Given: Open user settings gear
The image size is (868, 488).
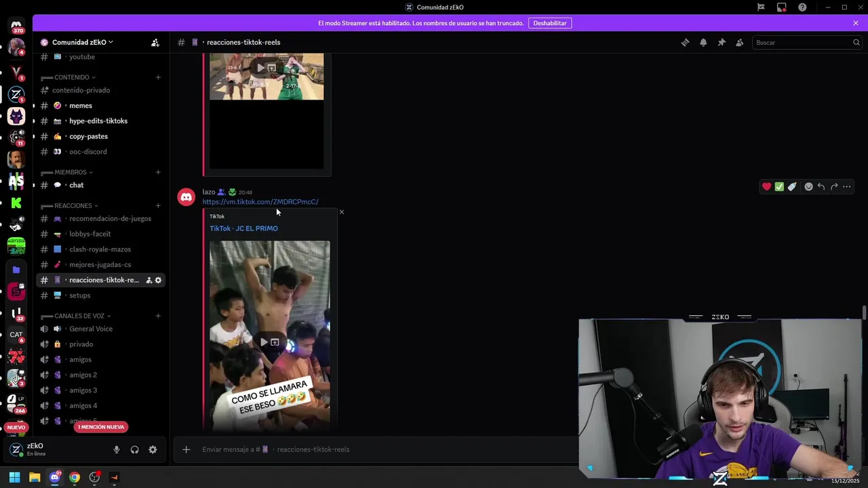Looking at the screenshot, I should [153, 449].
